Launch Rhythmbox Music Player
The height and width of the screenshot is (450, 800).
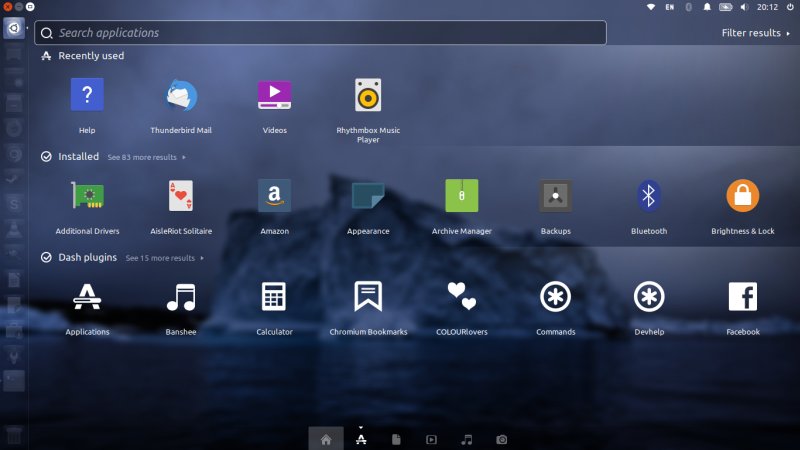click(x=368, y=95)
